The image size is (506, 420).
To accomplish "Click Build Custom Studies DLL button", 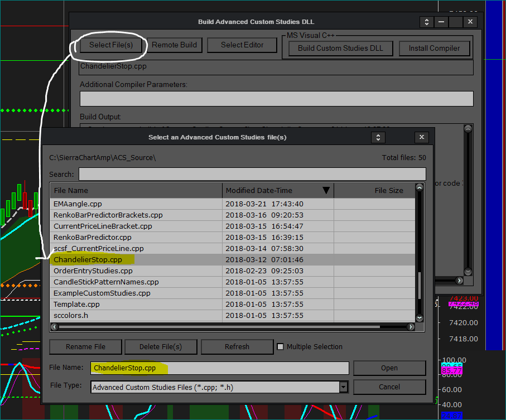I will click(340, 49).
